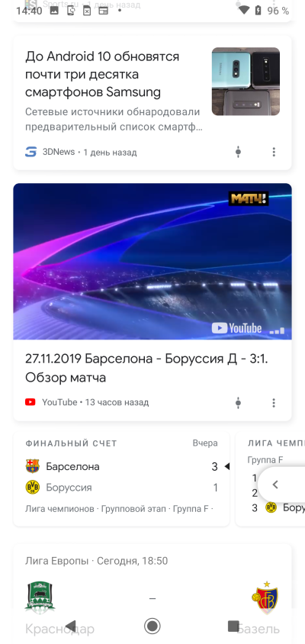The image size is (305, 644).
Task: Click the Borussia club crest
Action: pos(33,488)
